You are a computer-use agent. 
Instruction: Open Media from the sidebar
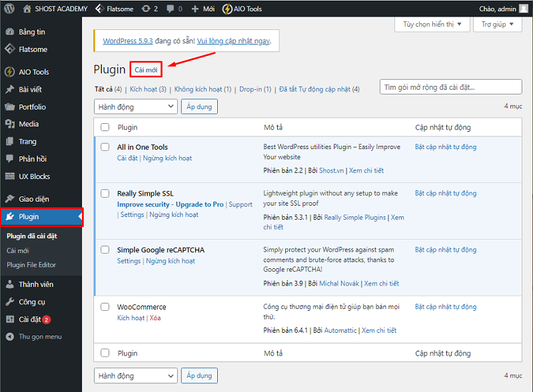pyautogui.click(x=28, y=124)
